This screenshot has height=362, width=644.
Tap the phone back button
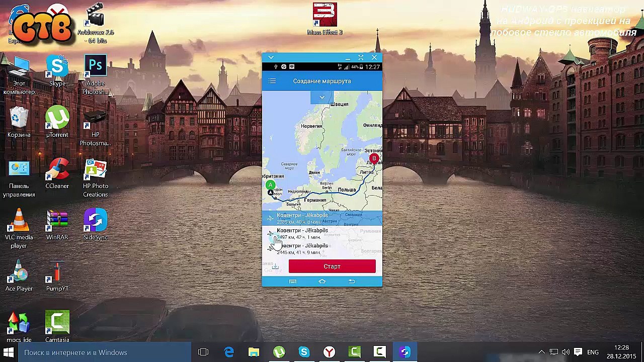point(352,282)
